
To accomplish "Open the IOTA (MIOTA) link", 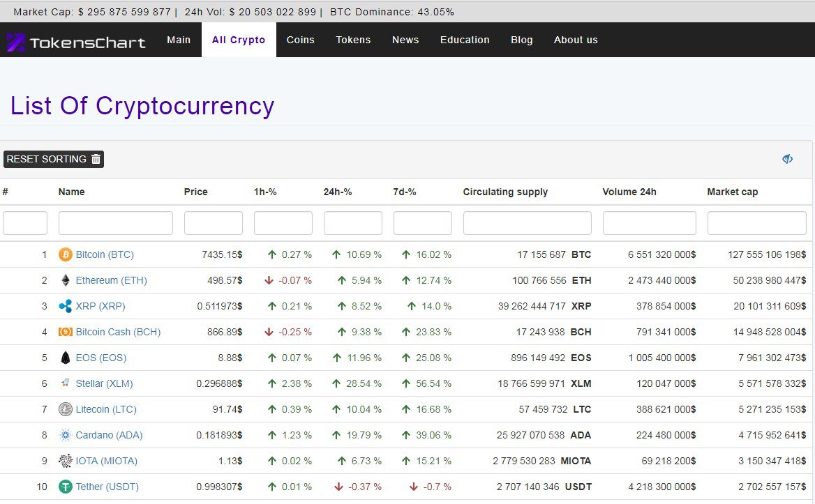I will point(107,461).
